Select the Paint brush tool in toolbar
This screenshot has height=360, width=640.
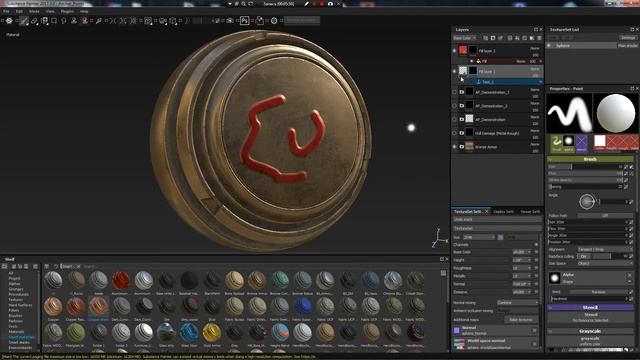pos(24,20)
